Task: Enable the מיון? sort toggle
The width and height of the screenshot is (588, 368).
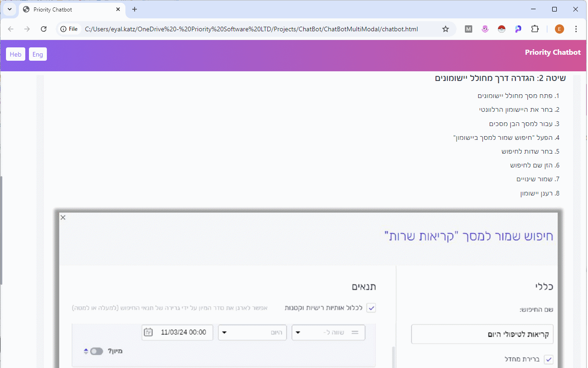Action: point(96,351)
